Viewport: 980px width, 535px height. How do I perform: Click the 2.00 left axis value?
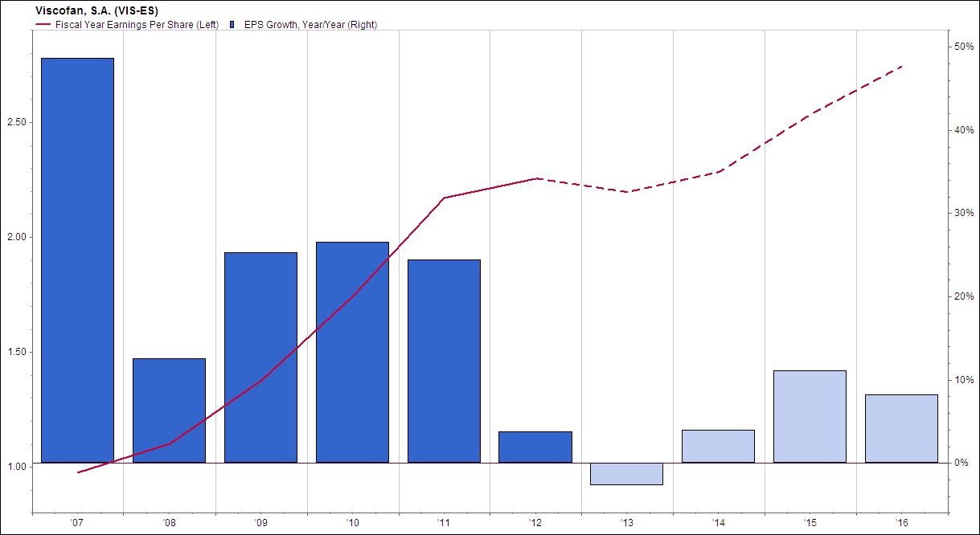coord(18,237)
